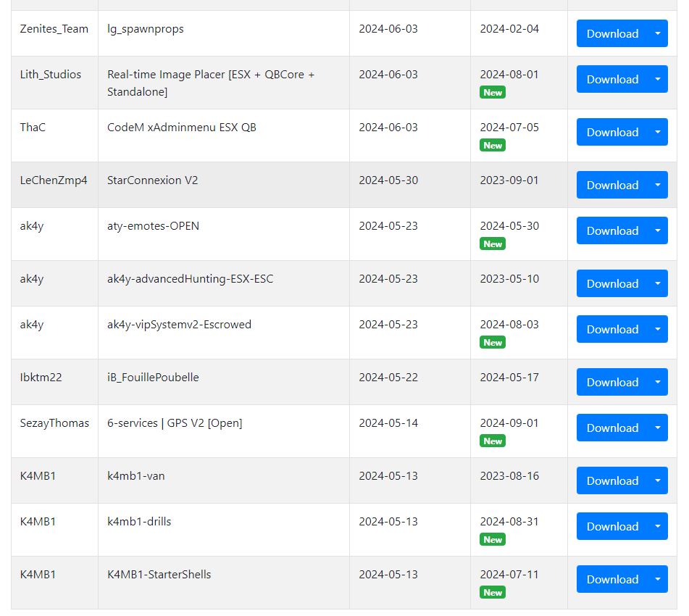This screenshot has width=689, height=616.
Task: Click resource name iB_FouillePoubelle
Action: click(153, 378)
